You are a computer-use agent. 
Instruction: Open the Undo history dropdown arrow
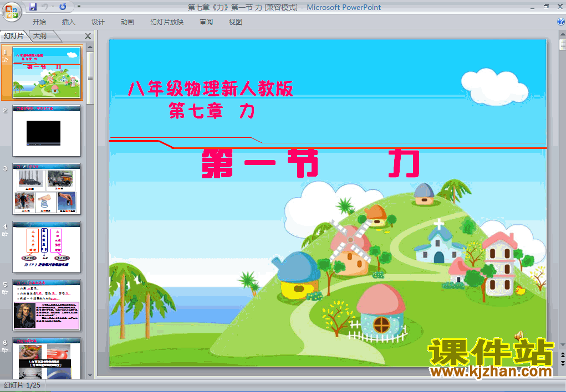53,7
